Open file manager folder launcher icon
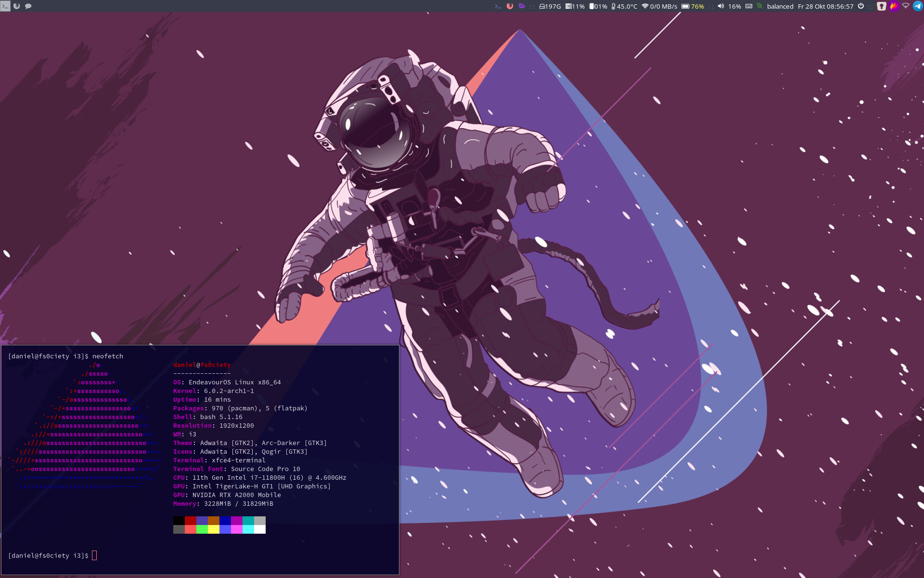Screen dimensions: 924x578 522,6
